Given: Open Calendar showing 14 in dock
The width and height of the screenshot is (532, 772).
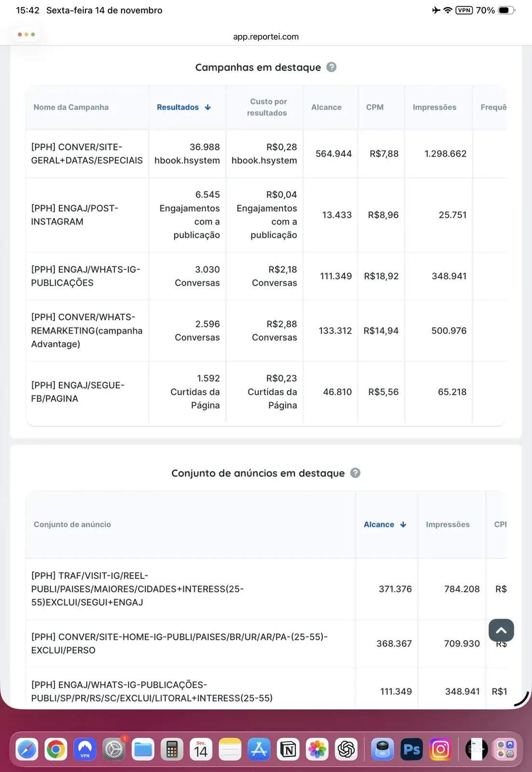Looking at the screenshot, I should pyautogui.click(x=201, y=749).
